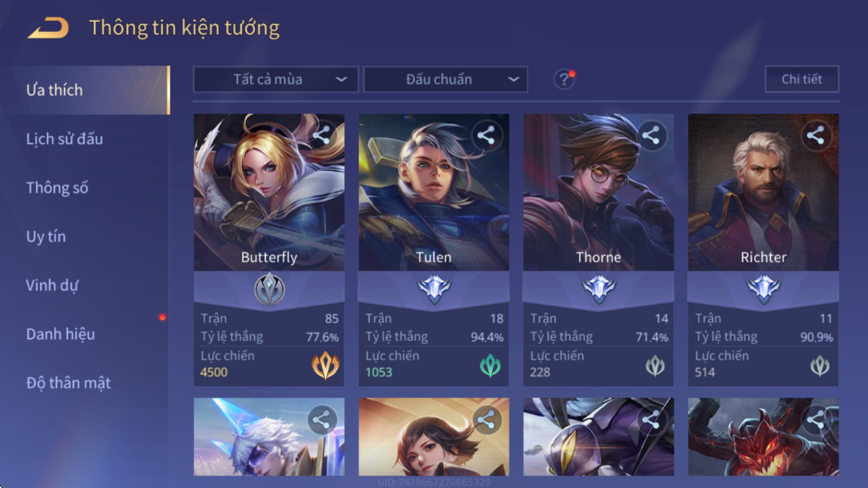The width and height of the screenshot is (868, 488).
Task: Click Butterfly's gold Lực chiến emblem
Action: (x=325, y=366)
